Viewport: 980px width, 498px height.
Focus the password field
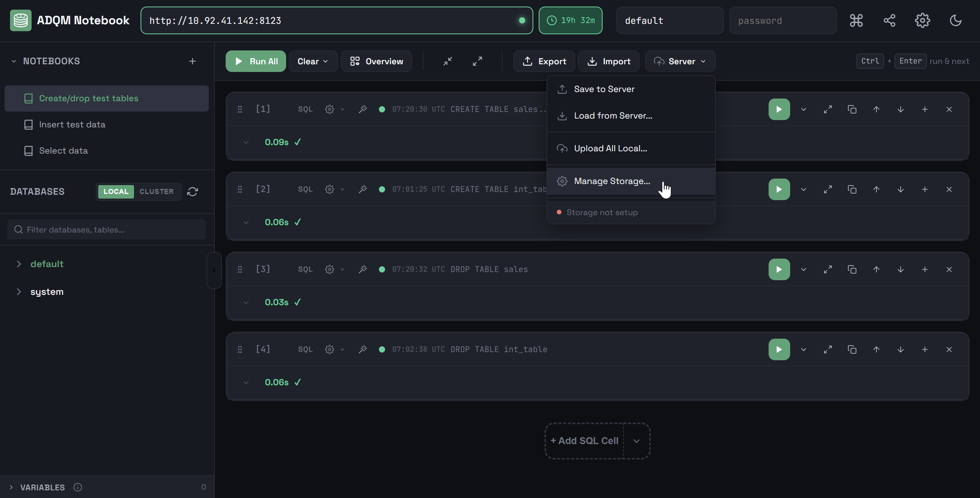tap(783, 20)
